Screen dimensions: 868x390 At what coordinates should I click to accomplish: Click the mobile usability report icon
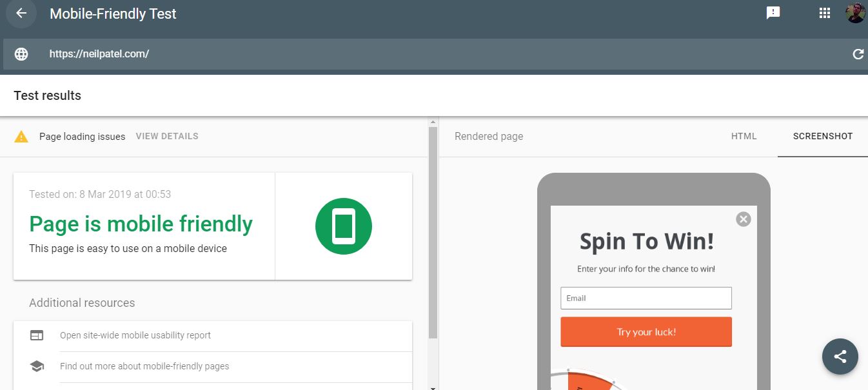[x=37, y=335]
